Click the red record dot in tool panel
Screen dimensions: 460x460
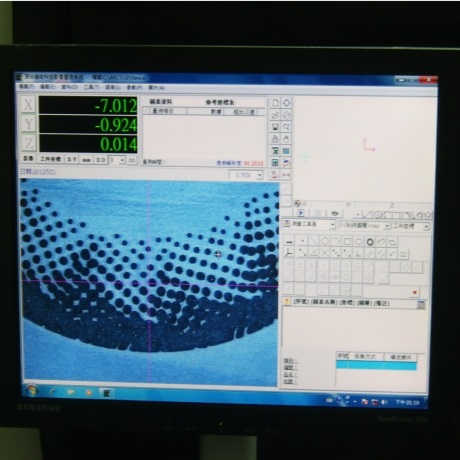click(414, 292)
